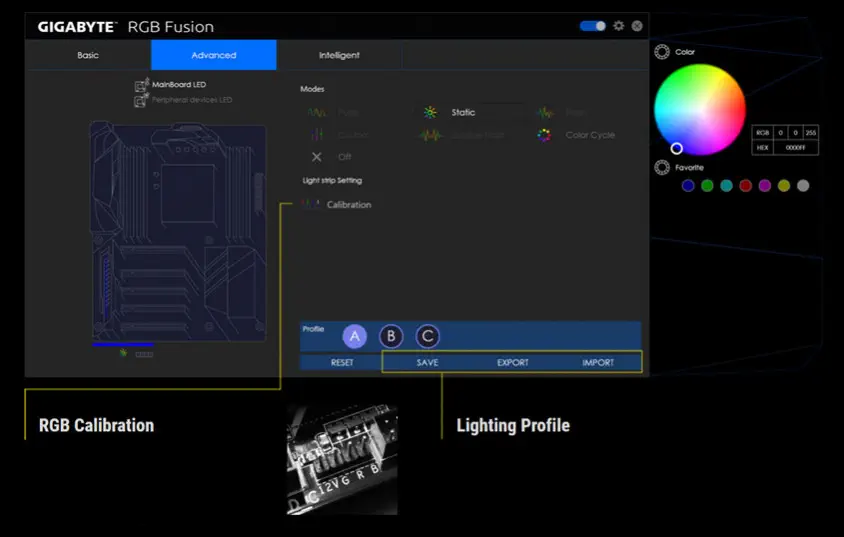Click the RGB green value field
844x537 pixels.
coord(796,132)
